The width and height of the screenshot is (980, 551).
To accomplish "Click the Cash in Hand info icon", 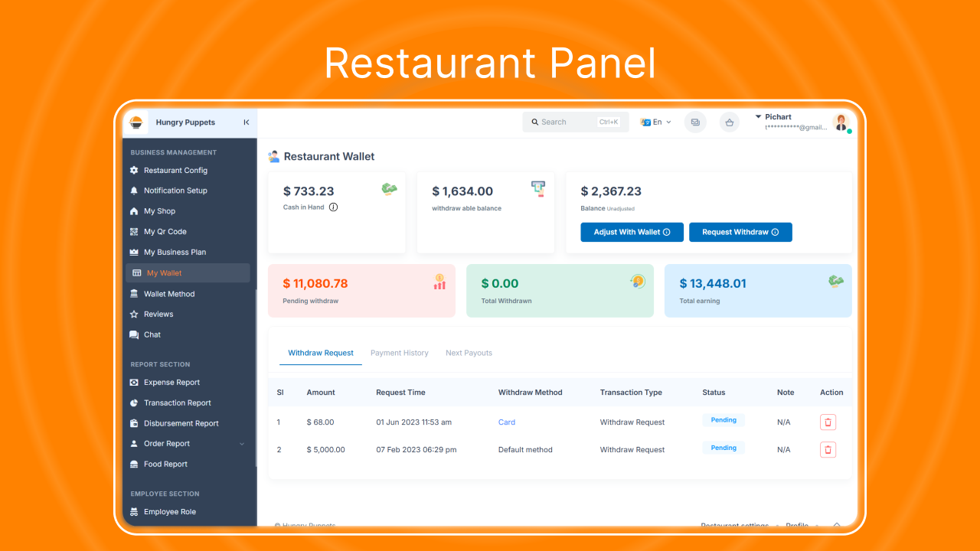I will (x=333, y=207).
